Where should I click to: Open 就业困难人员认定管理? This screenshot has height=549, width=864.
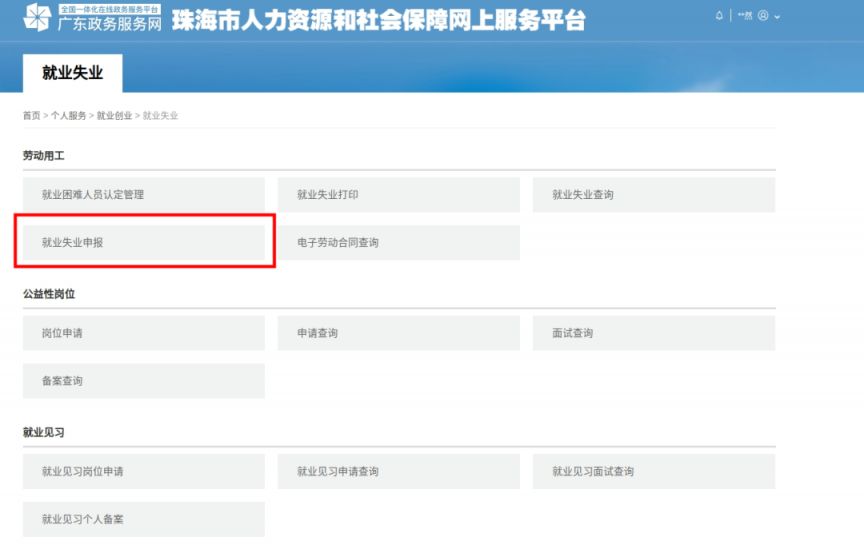point(143,195)
